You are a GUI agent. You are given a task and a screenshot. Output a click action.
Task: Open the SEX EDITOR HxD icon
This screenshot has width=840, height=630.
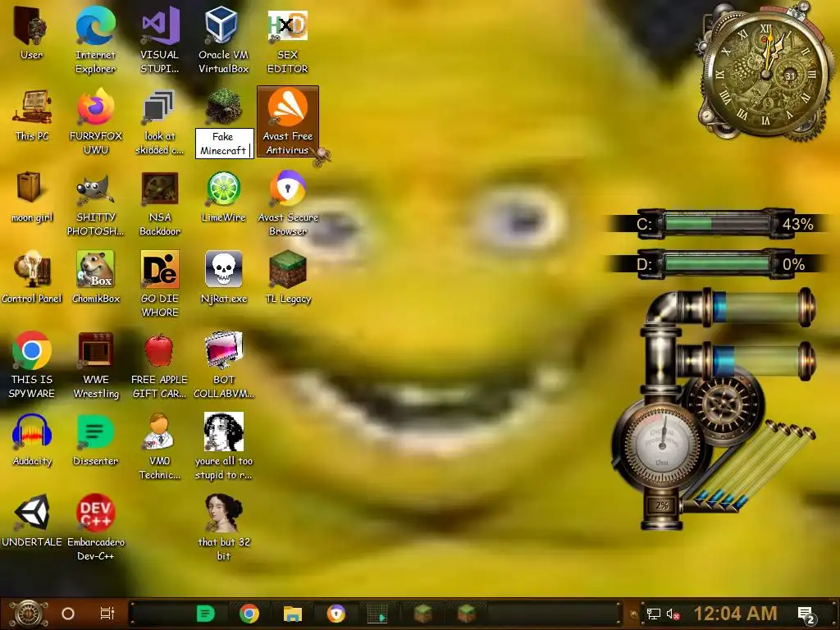[288, 25]
